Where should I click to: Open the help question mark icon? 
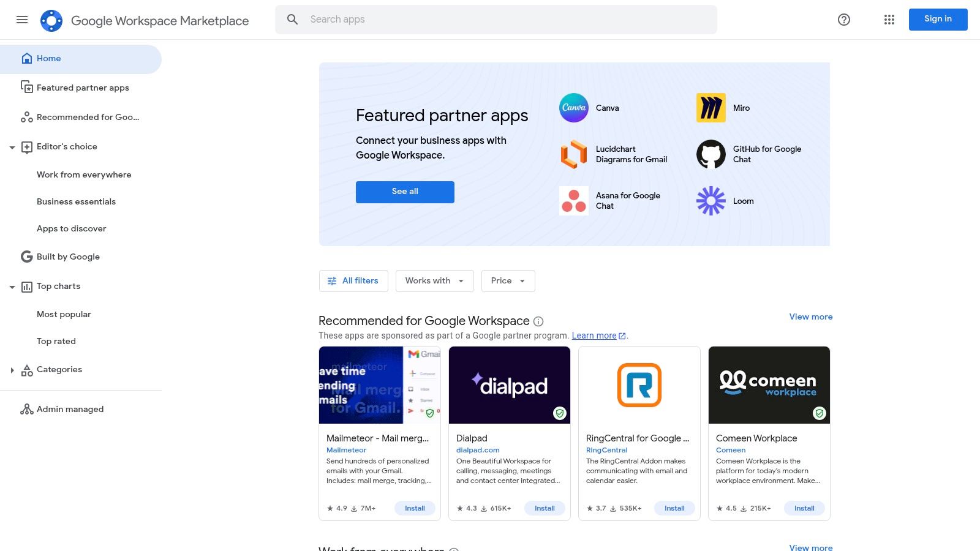click(x=844, y=20)
